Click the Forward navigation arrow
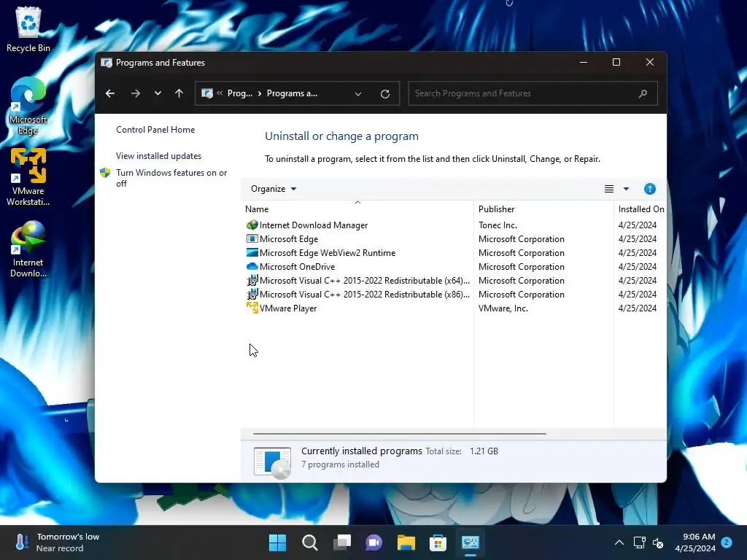Viewport: 747px width, 560px height. click(135, 93)
